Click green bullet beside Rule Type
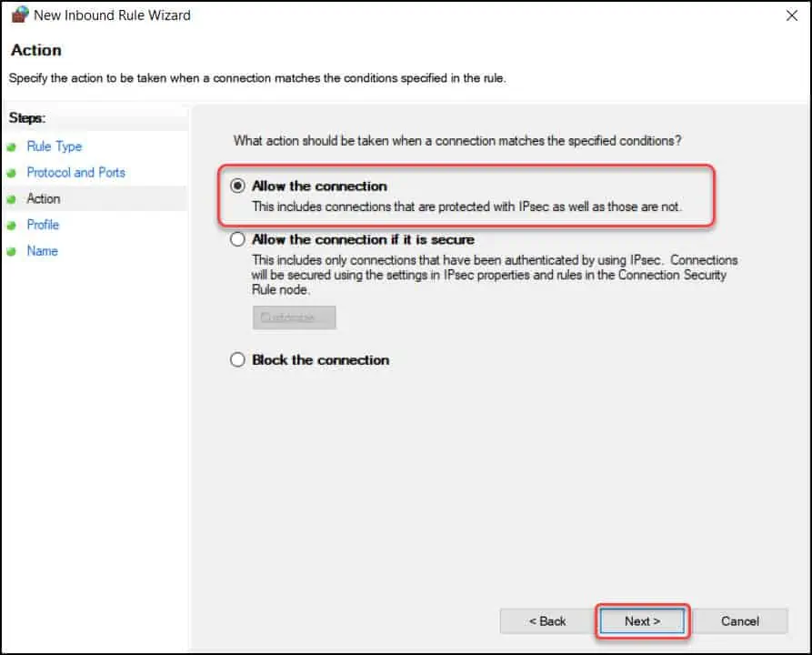This screenshot has height=655, width=812. (12, 147)
